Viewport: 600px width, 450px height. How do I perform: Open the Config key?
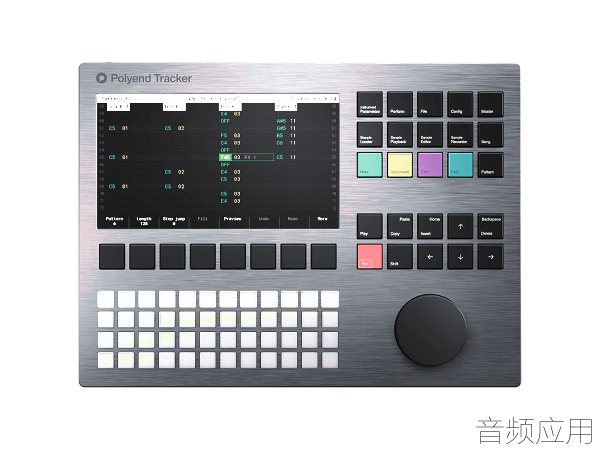click(460, 104)
